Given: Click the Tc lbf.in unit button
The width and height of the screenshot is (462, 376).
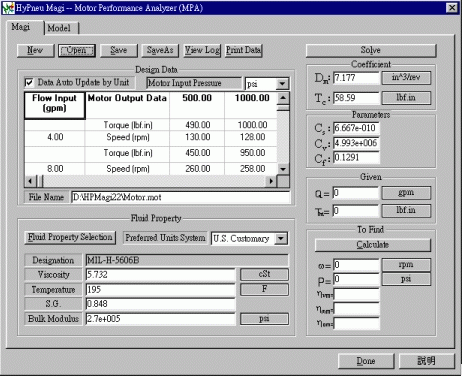Looking at the screenshot, I should click(x=406, y=98).
